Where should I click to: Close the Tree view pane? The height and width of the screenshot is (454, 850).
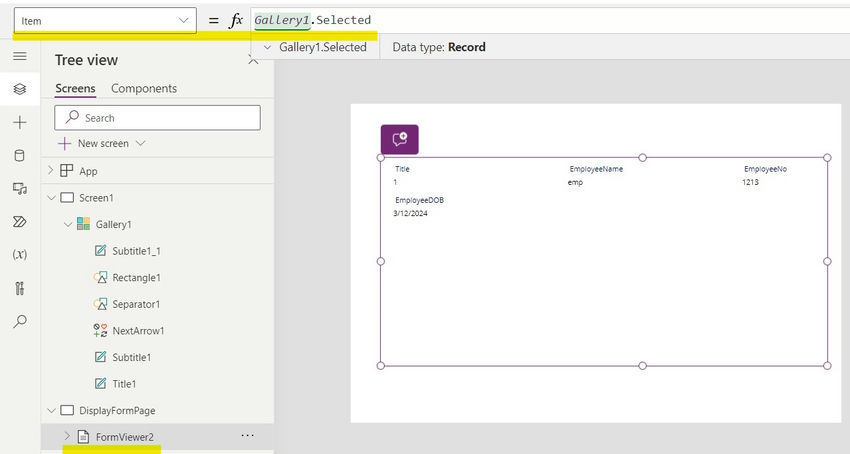(253, 61)
